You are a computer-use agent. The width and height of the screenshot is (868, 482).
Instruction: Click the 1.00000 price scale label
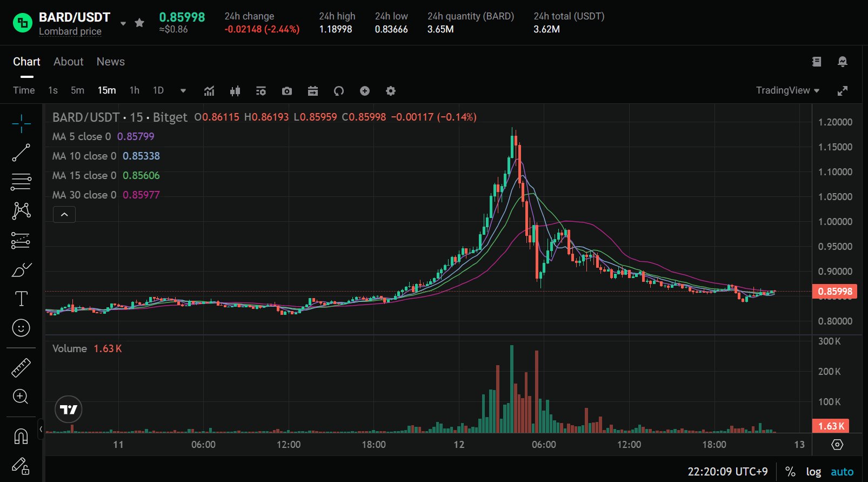[x=835, y=222]
